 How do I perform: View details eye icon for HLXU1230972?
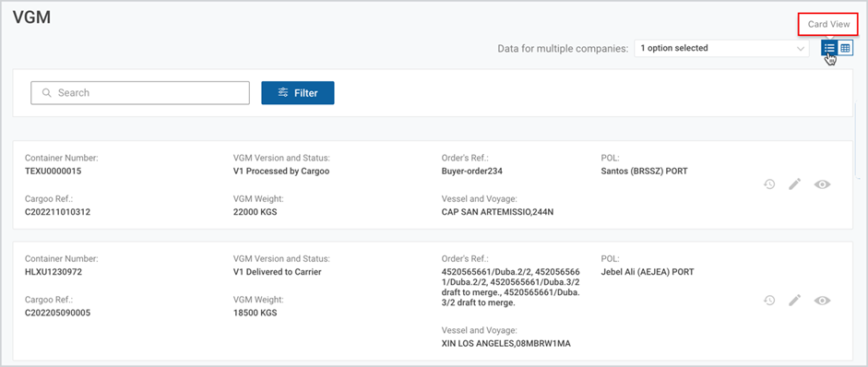point(823,300)
